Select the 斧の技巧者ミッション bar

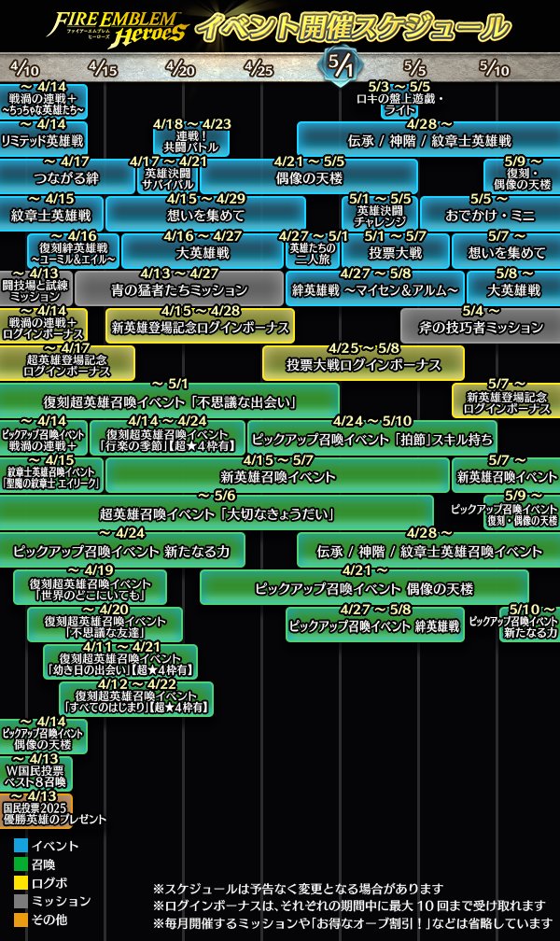coord(481,327)
